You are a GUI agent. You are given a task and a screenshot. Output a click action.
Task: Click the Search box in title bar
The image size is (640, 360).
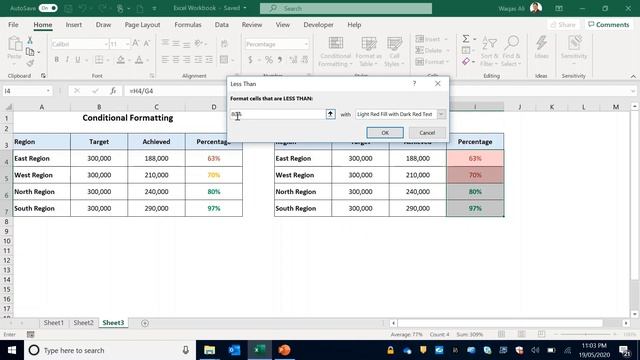[346, 8]
